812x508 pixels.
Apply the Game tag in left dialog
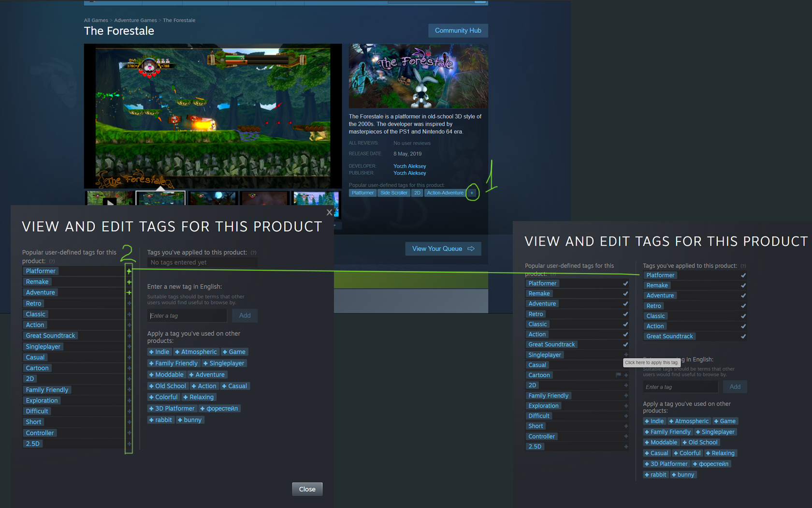pyautogui.click(x=234, y=352)
